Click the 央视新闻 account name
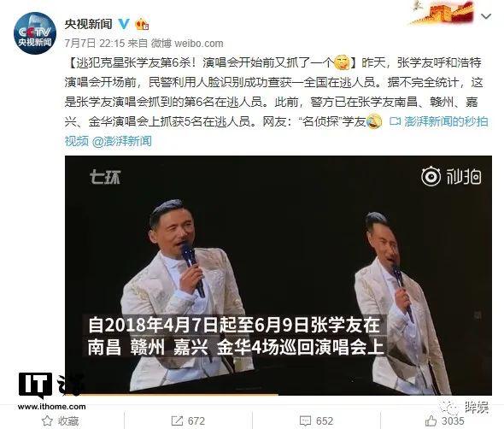Image resolution: width=504 pixels, height=429 pixels. (x=88, y=24)
